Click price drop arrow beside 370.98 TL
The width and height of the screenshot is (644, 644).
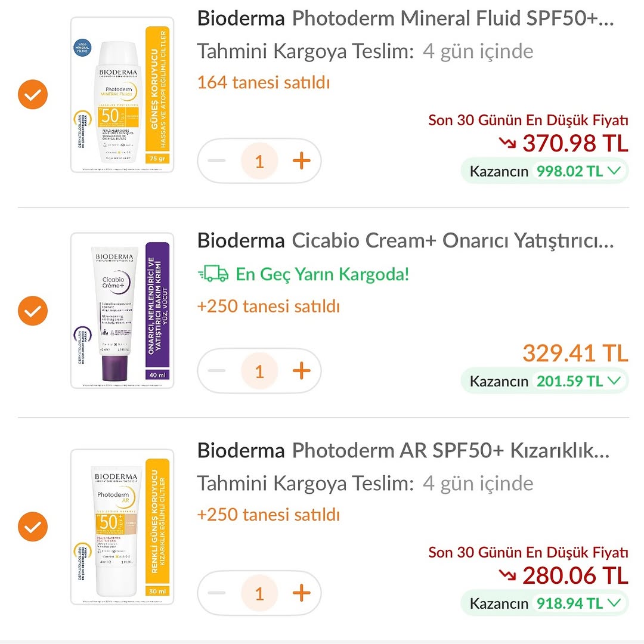coord(508,143)
